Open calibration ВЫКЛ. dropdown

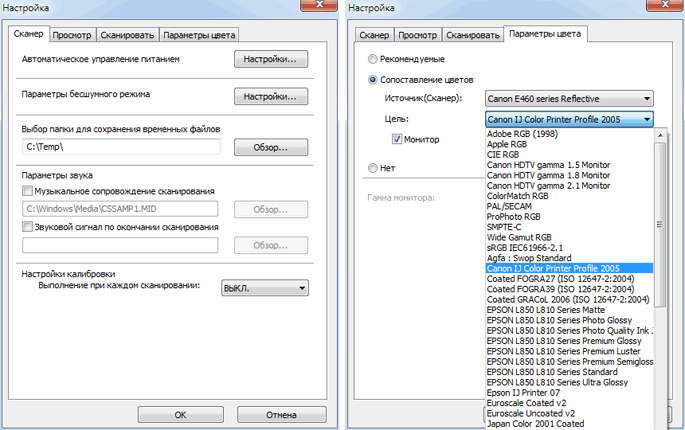point(265,288)
